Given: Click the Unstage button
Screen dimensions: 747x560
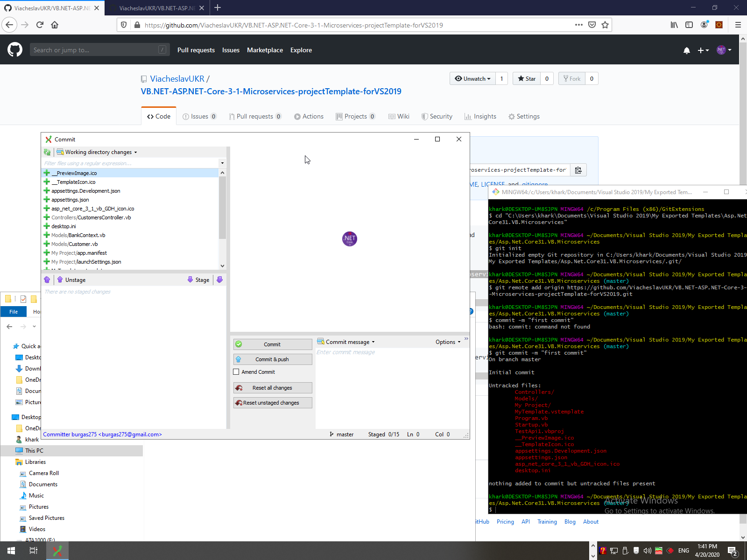Looking at the screenshot, I should 71,280.
